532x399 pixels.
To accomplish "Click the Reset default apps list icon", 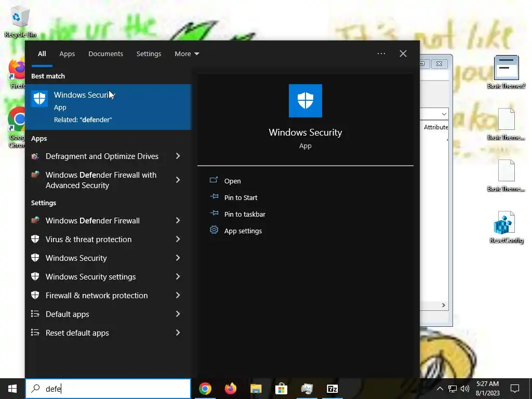I will click(35, 332).
